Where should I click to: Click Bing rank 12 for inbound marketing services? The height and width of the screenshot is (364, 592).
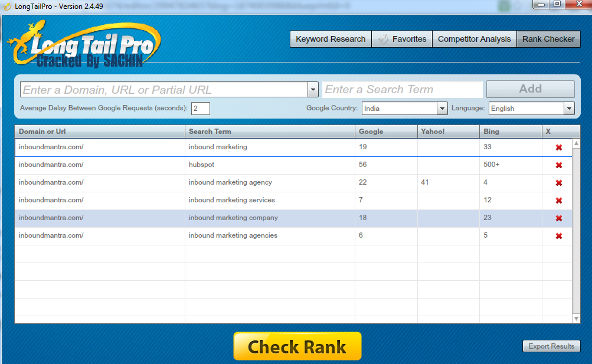point(488,201)
